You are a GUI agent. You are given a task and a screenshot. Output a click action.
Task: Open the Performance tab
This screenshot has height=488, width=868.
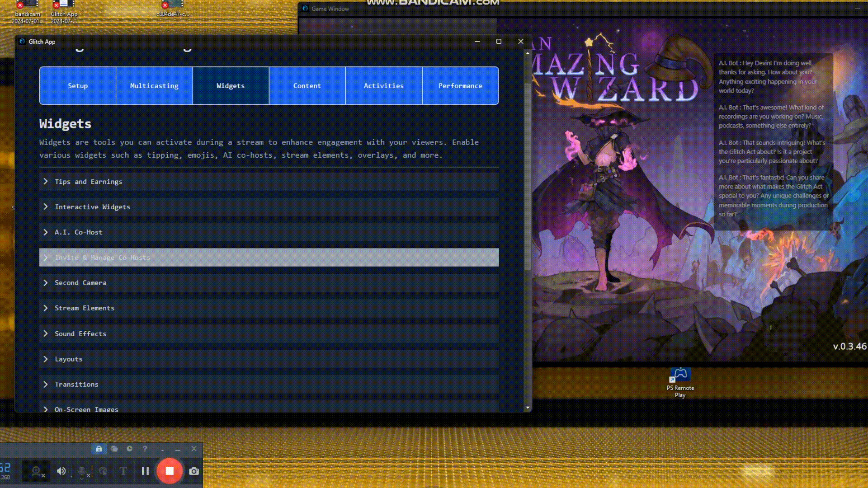tap(460, 86)
